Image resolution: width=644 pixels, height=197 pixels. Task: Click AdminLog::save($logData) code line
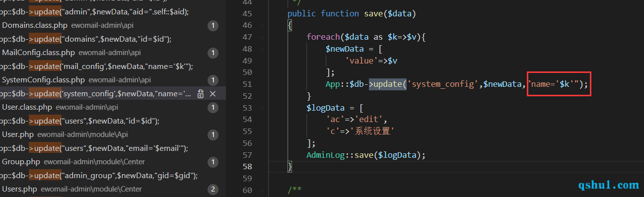366,155
